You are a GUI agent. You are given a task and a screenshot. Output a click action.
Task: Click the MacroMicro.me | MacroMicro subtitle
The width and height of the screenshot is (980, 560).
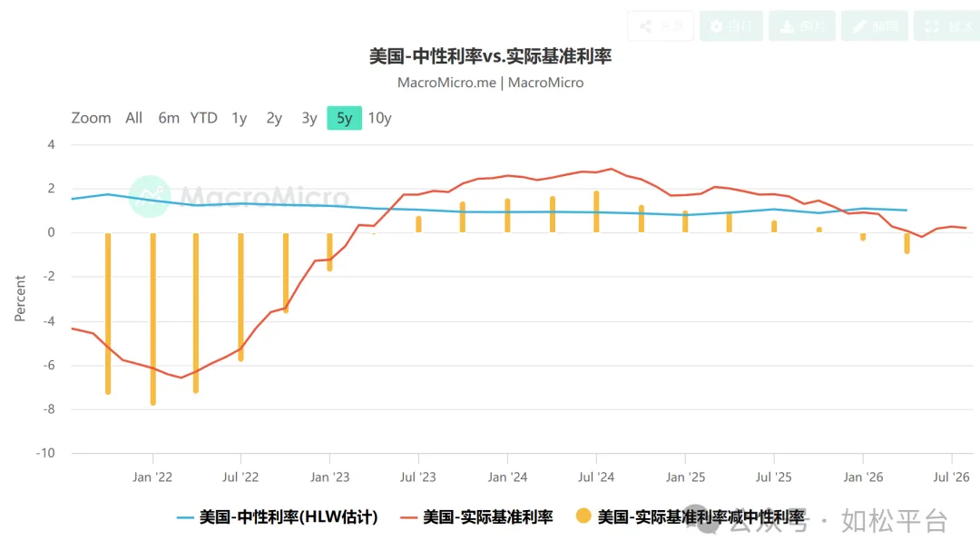point(491,83)
